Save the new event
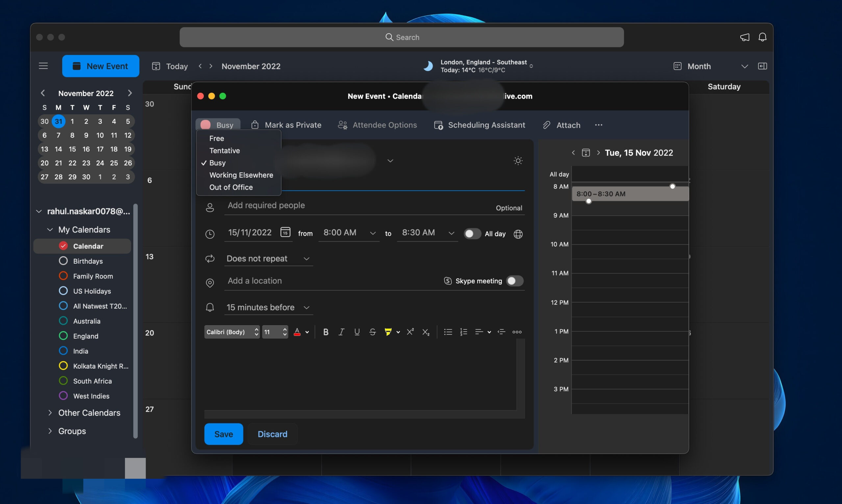Viewport: 842px width, 504px height. (223, 434)
